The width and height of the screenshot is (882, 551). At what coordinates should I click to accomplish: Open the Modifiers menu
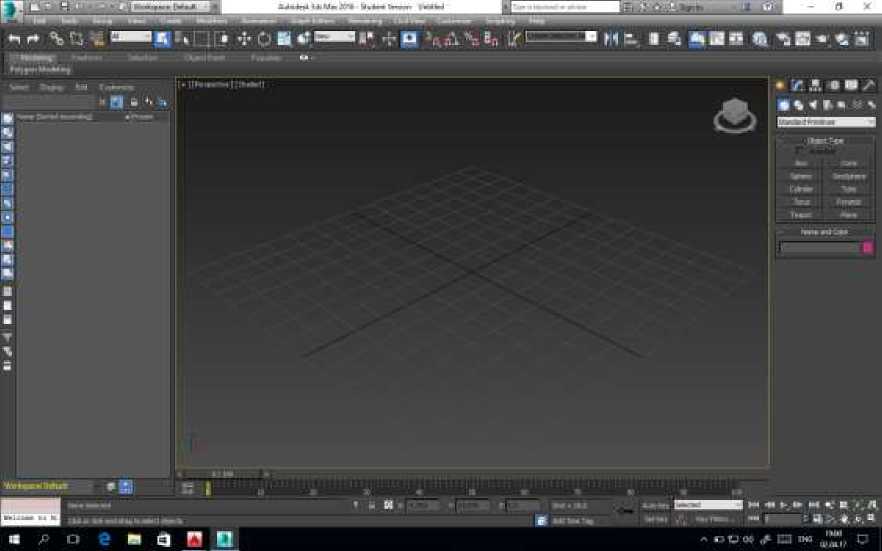[212, 21]
